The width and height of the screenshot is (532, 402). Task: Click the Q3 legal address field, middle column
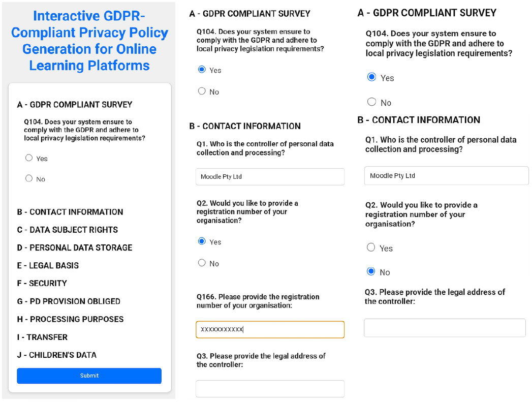(x=270, y=388)
